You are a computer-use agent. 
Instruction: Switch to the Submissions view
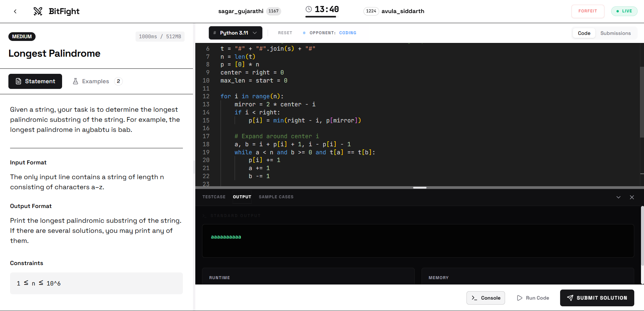coord(615,33)
